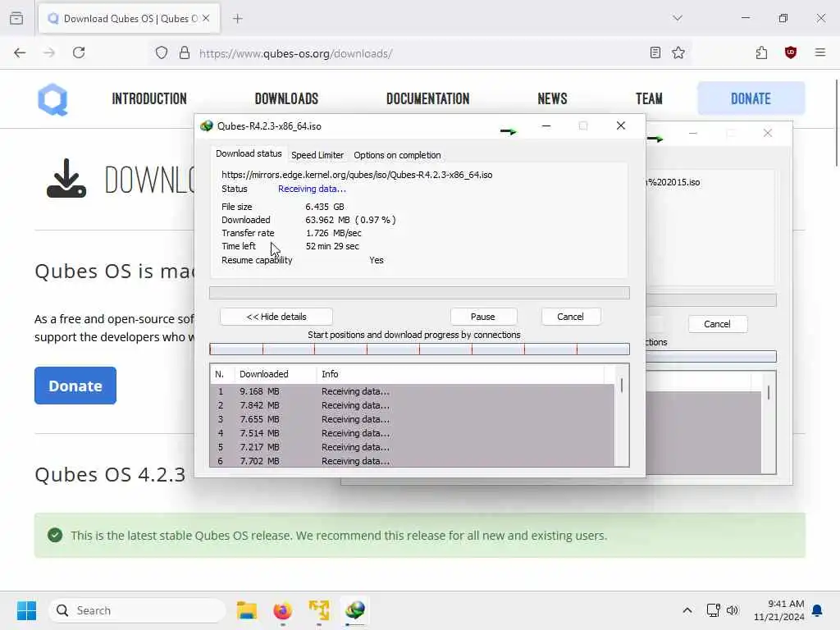840x630 pixels.
Task: Close the Download Qubes OS tab
Action: coord(206,18)
